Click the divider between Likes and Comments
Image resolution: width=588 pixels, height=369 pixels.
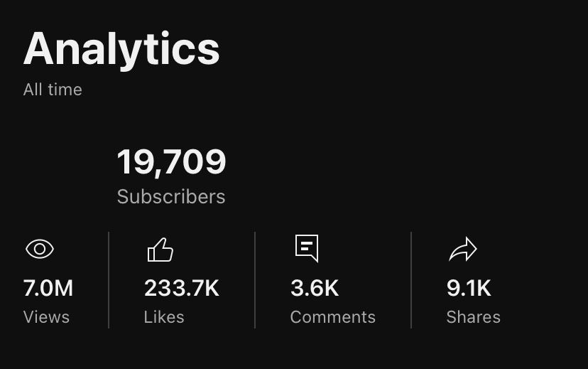point(255,280)
